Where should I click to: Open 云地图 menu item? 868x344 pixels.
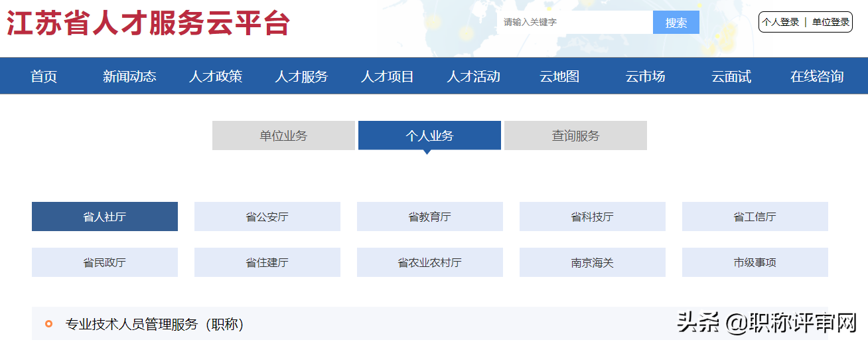pos(559,76)
